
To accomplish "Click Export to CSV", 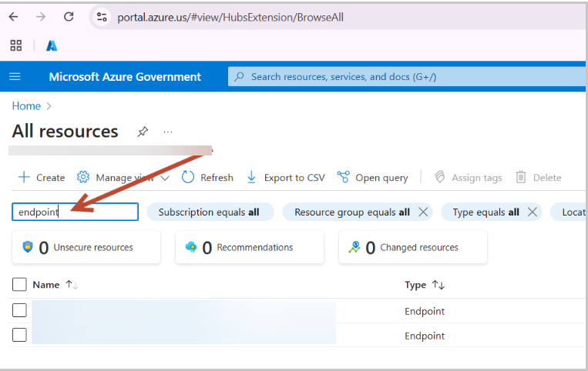I will click(286, 178).
